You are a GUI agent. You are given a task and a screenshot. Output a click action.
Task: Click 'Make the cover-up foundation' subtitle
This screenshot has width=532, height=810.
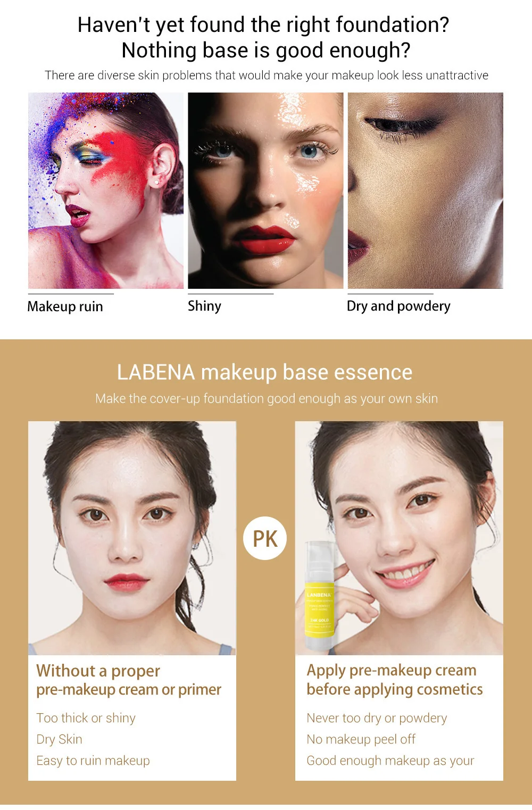pyautogui.click(x=267, y=398)
